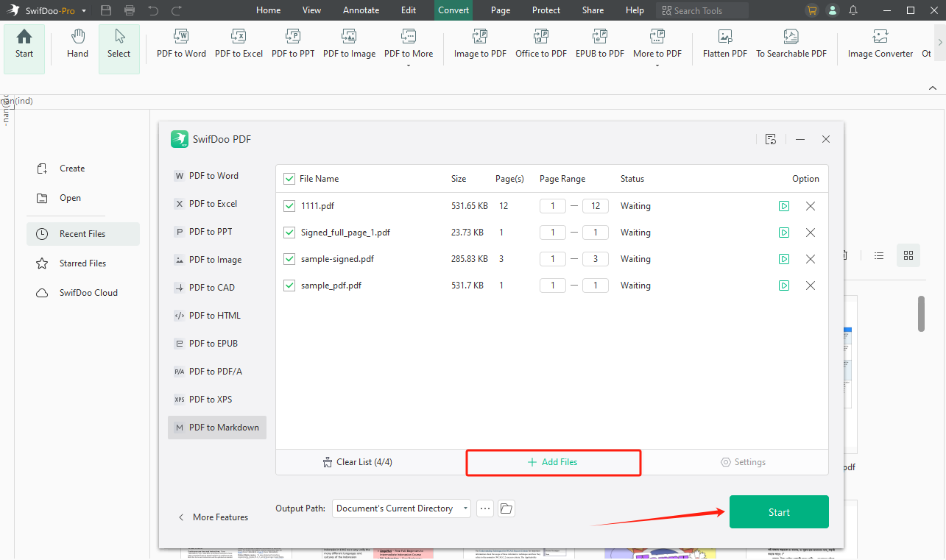Open Recent Files in left panel
The width and height of the screenshot is (946, 560).
(x=82, y=234)
